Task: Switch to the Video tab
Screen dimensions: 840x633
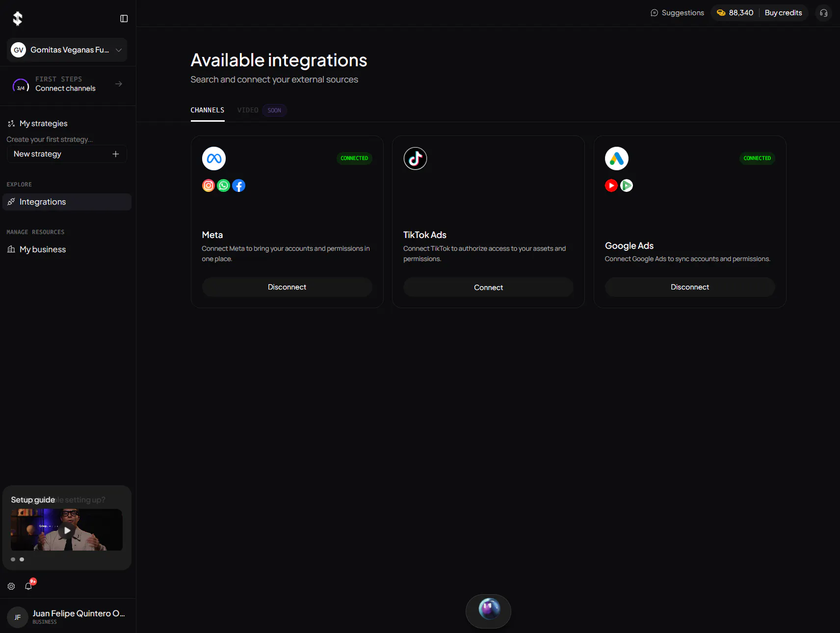Action: click(x=248, y=110)
